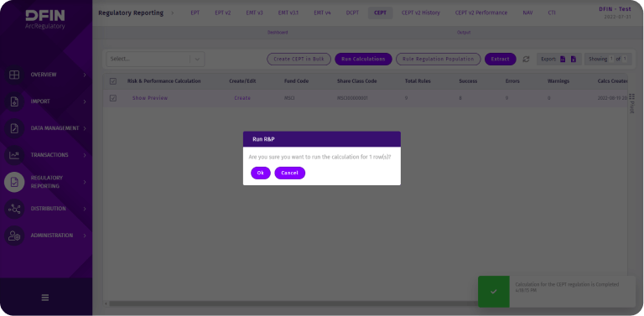Switch to the DCPT tab
This screenshot has width=644, height=316.
pyautogui.click(x=352, y=13)
